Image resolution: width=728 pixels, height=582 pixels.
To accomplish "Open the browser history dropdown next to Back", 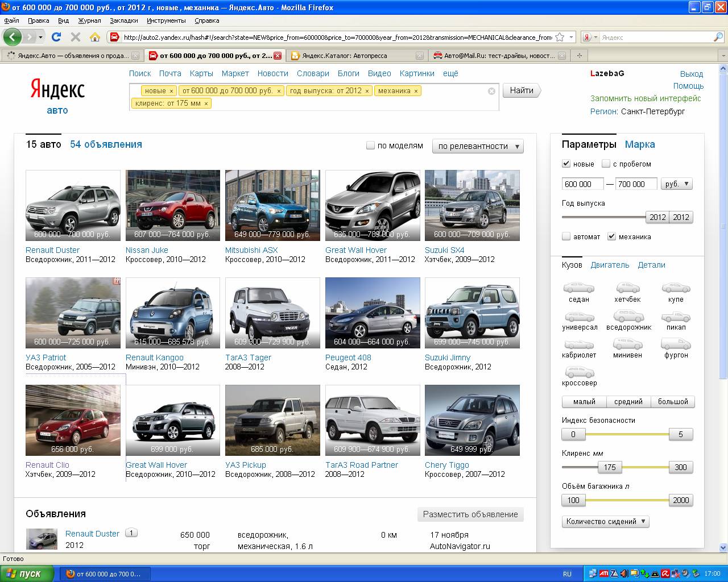I will click(40, 37).
